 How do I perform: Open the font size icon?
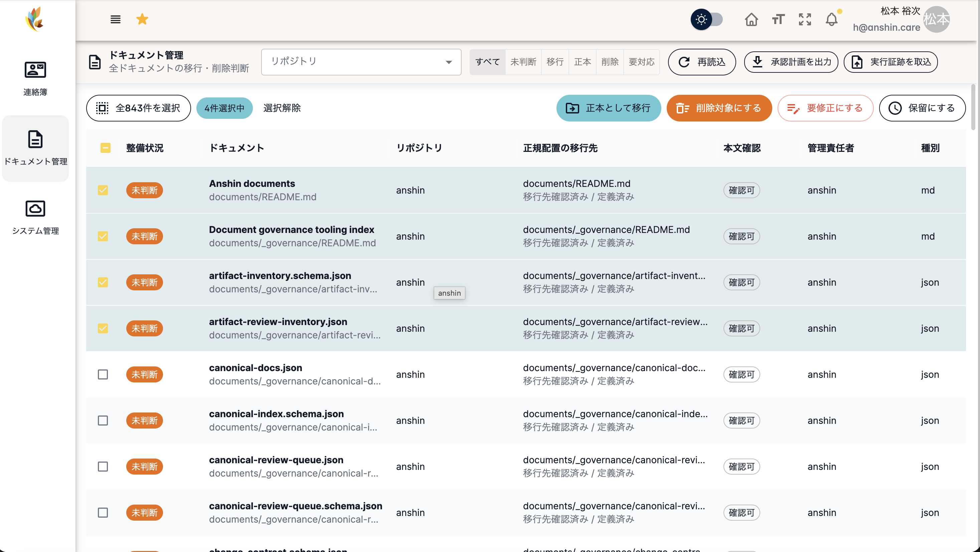coord(778,19)
